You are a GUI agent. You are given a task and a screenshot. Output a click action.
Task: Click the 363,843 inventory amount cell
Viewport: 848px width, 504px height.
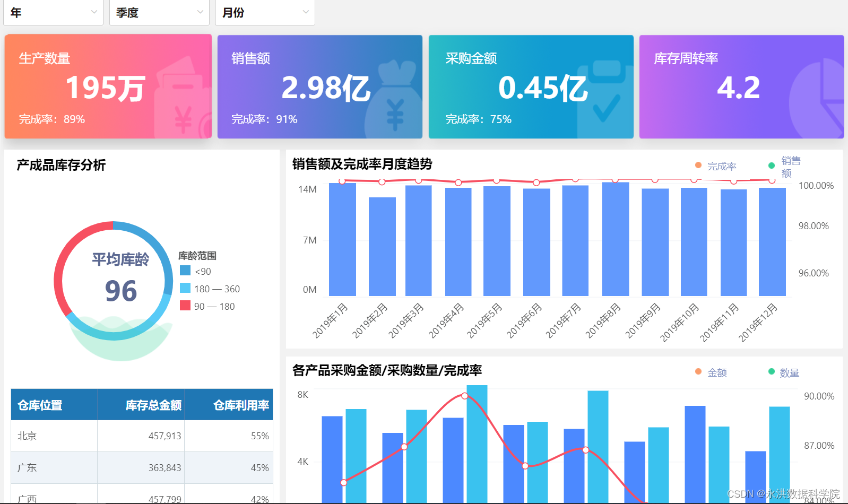(141, 468)
